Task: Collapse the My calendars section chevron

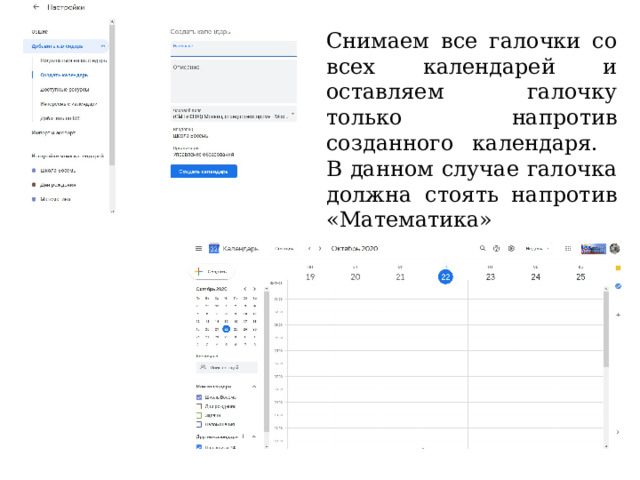Action: (x=254, y=386)
